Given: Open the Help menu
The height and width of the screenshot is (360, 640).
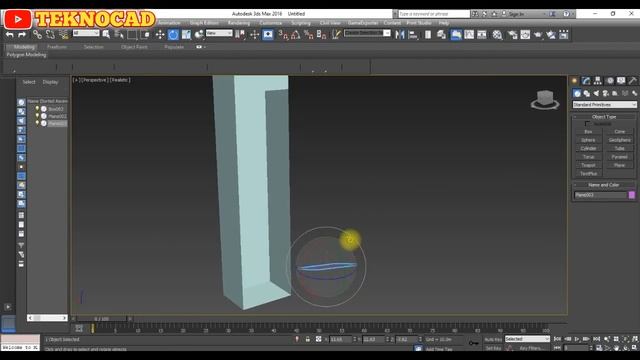Looking at the screenshot, I should (x=444, y=23).
